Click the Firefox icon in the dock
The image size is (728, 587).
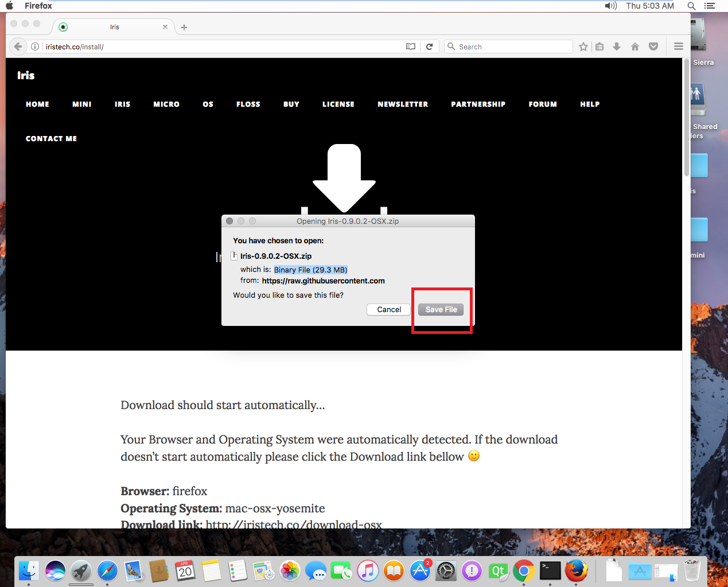pos(576,571)
